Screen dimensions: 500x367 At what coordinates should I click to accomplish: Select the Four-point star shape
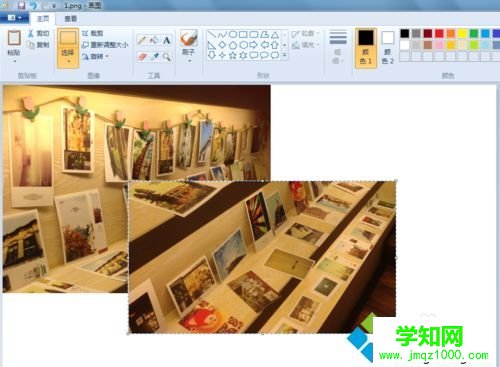click(x=222, y=55)
